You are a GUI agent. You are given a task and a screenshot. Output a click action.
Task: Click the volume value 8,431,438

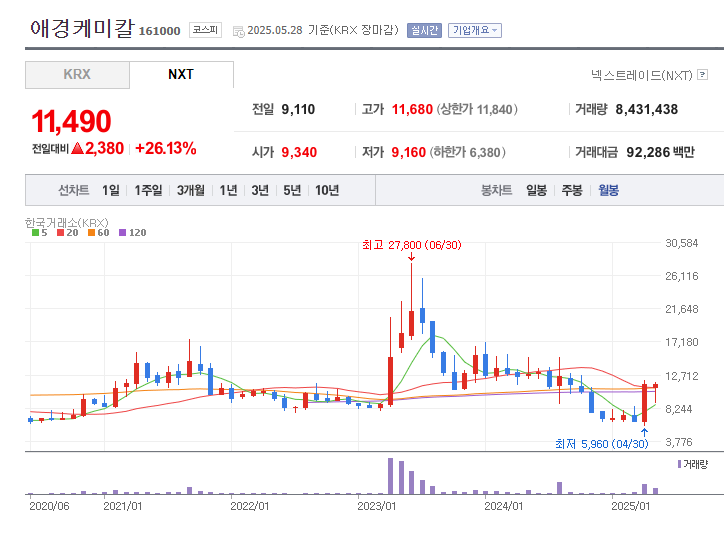click(646, 109)
